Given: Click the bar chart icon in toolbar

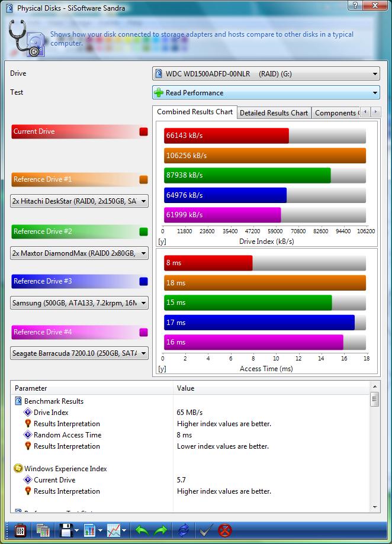Looking at the screenshot, I should click(90, 530).
